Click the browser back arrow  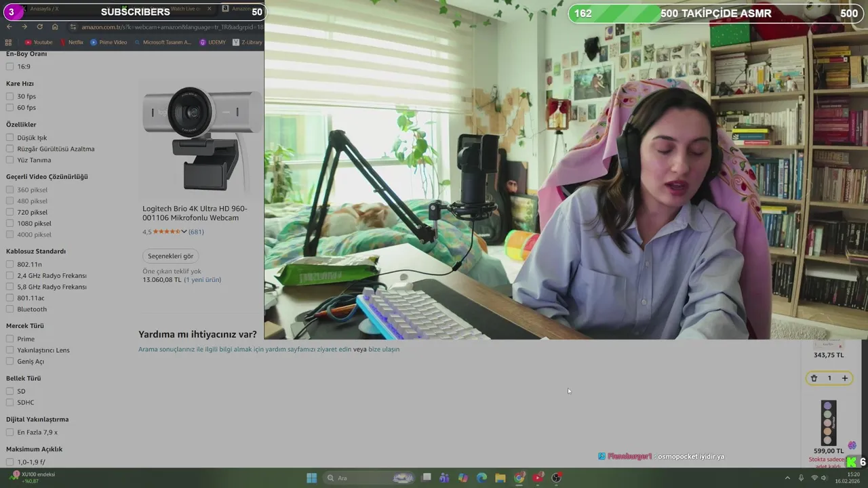tap(9, 26)
